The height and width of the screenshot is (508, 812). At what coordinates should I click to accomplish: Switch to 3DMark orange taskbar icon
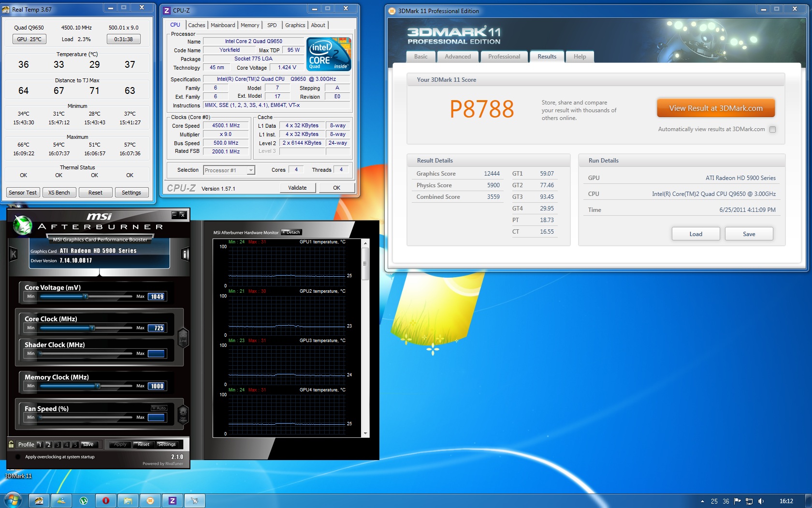[x=150, y=501]
